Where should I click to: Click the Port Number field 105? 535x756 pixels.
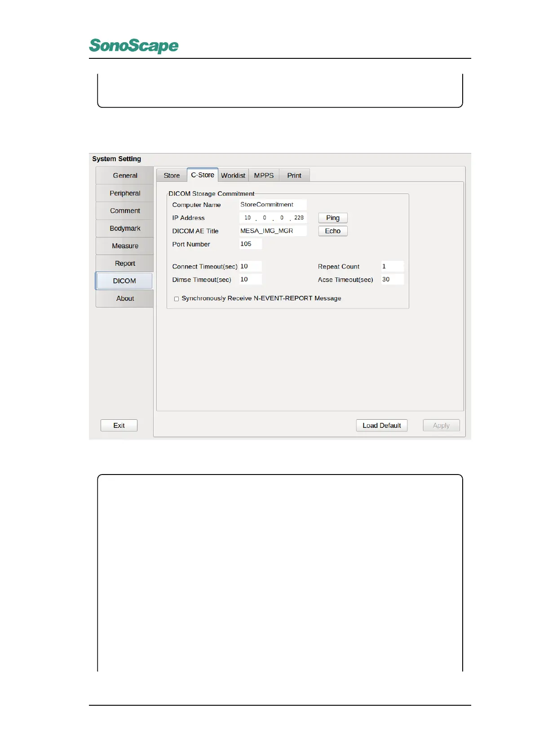point(250,244)
